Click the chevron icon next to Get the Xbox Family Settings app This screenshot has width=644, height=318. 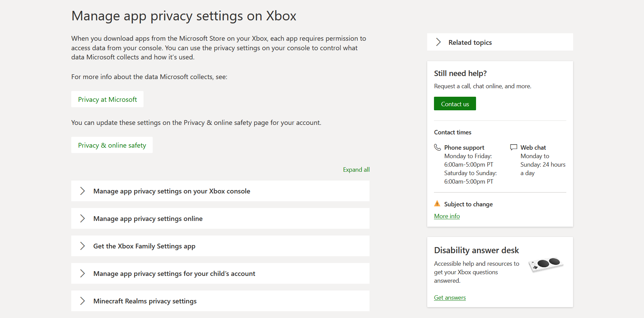pos(82,246)
